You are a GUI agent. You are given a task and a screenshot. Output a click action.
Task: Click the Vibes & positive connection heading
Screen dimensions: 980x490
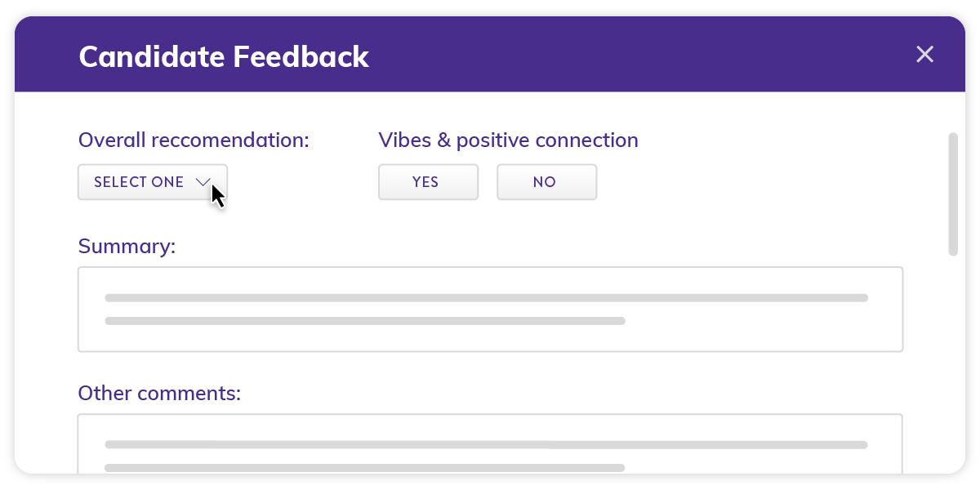[x=508, y=140]
